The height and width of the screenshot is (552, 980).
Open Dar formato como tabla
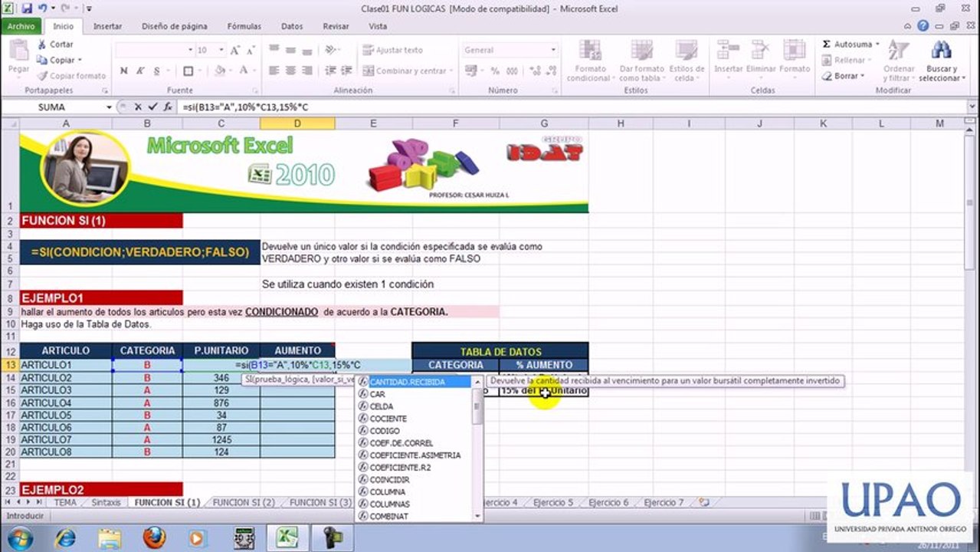coord(641,60)
